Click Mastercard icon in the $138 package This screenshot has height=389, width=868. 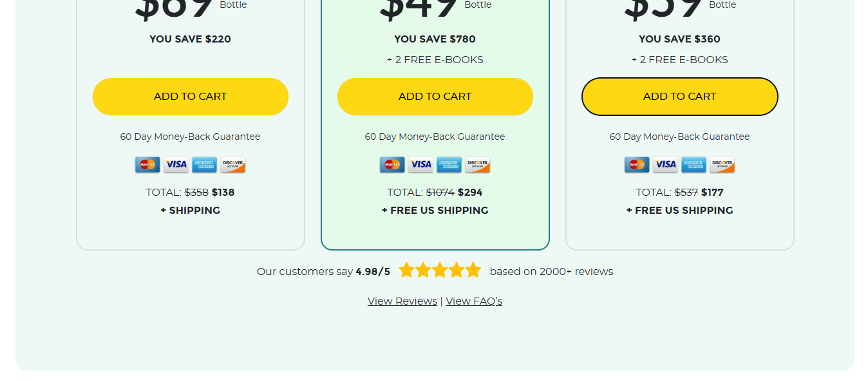(147, 165)
